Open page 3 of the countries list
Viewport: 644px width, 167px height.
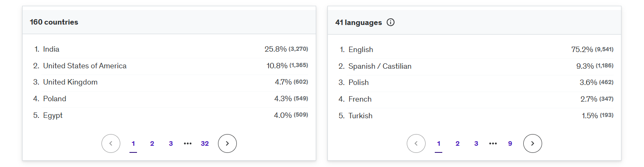(x=171, y=144)
